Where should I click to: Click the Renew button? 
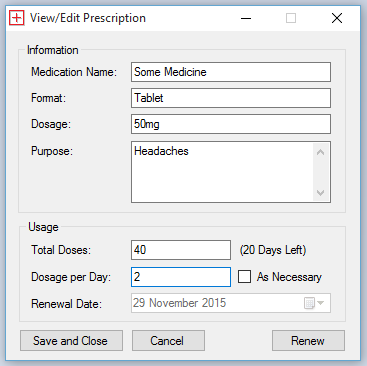pos(308,341)
